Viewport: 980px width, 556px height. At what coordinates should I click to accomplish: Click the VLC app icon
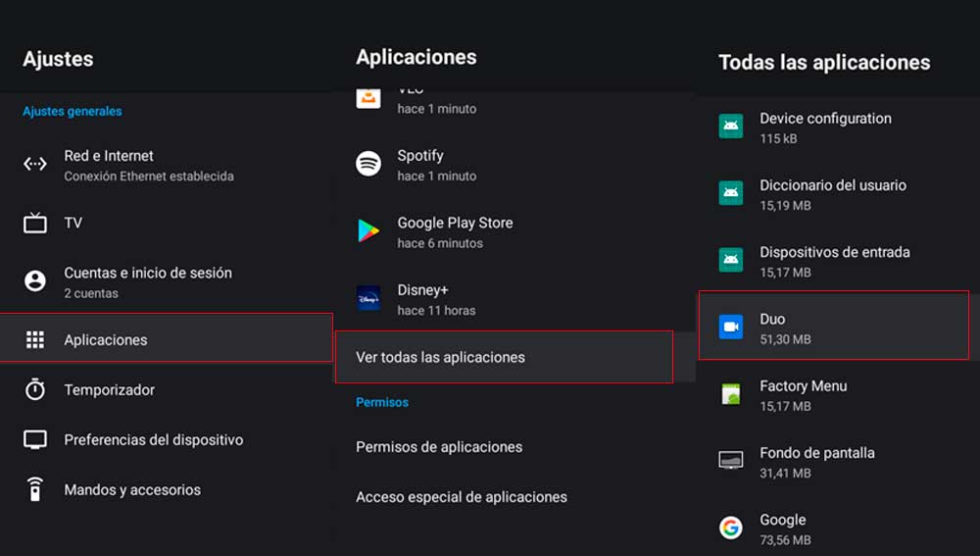click(368, 99)
